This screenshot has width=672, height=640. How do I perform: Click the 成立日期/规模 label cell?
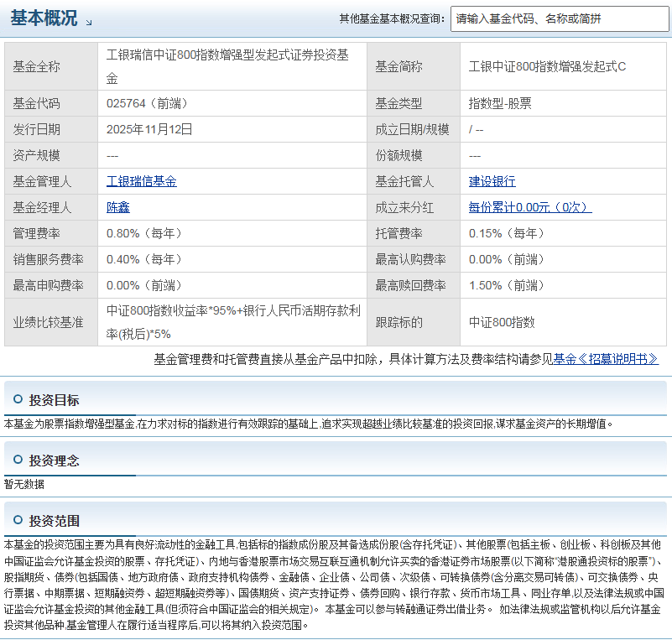[414, 129]
